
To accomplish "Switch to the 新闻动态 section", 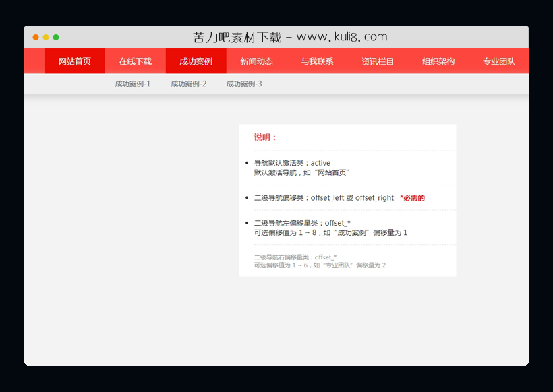I will [x=256, y=61].
